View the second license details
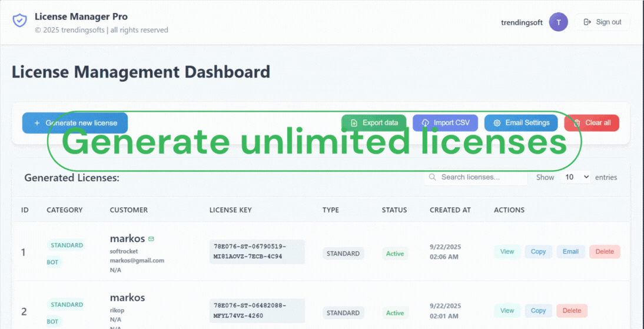Screen dimensions: 644x329 pos(507,311)
